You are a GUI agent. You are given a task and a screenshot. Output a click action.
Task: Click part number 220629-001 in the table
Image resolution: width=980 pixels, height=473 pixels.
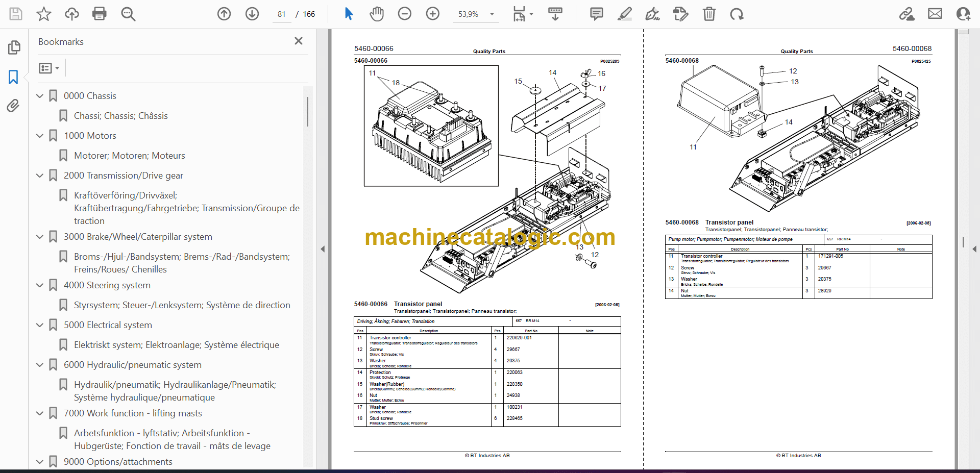tap(519, 338)
